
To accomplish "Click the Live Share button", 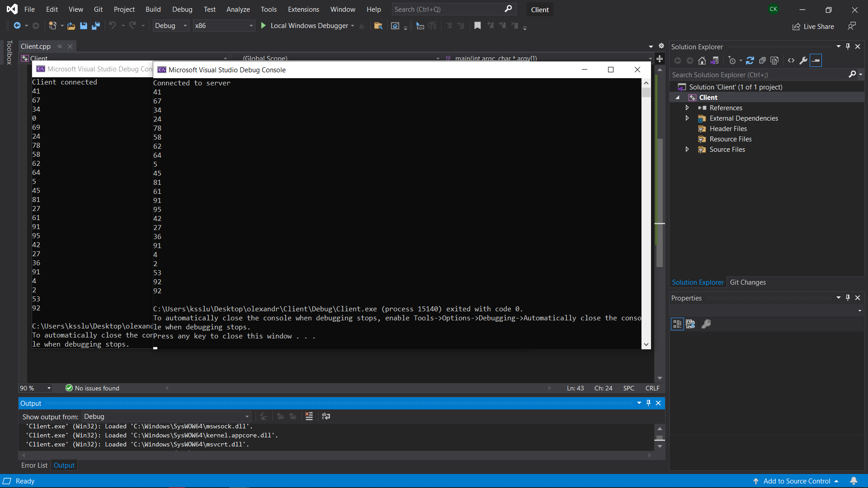I will click(x=813, y=26).
